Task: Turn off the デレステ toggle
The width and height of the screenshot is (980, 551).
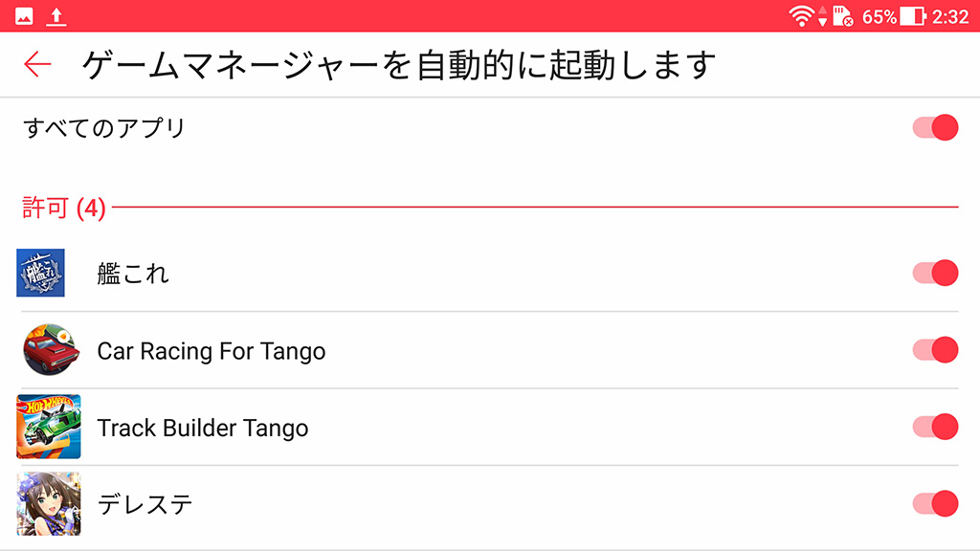Action: (935, 503)
